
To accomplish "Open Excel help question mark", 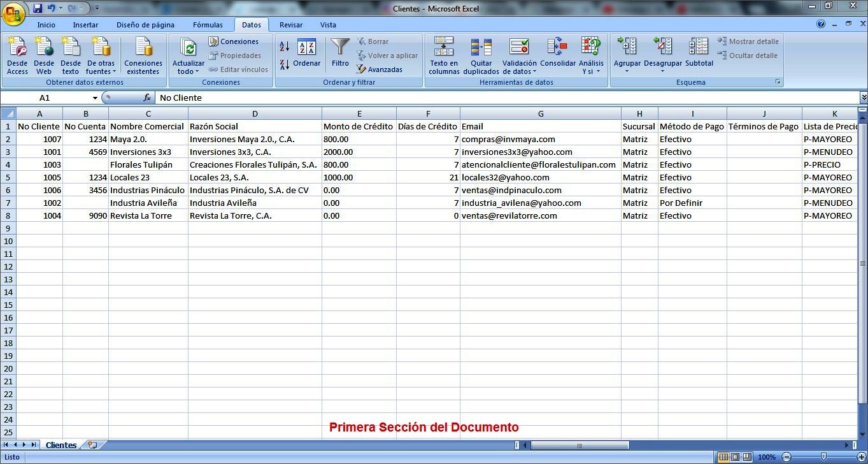I will [x=821, y=24].
